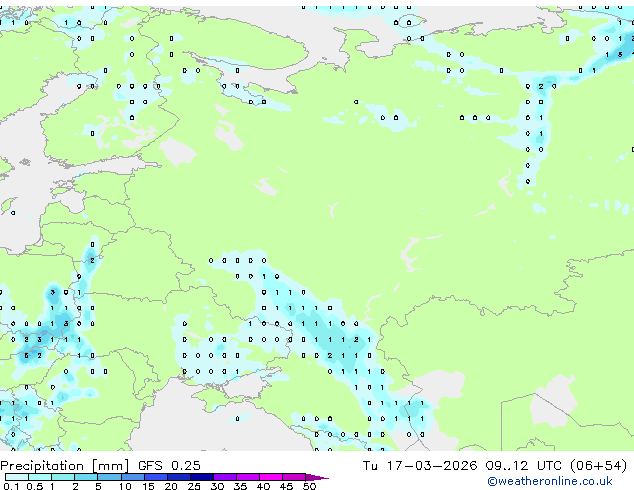
Task: Click the "20" legend scale label
Action: 171,486
